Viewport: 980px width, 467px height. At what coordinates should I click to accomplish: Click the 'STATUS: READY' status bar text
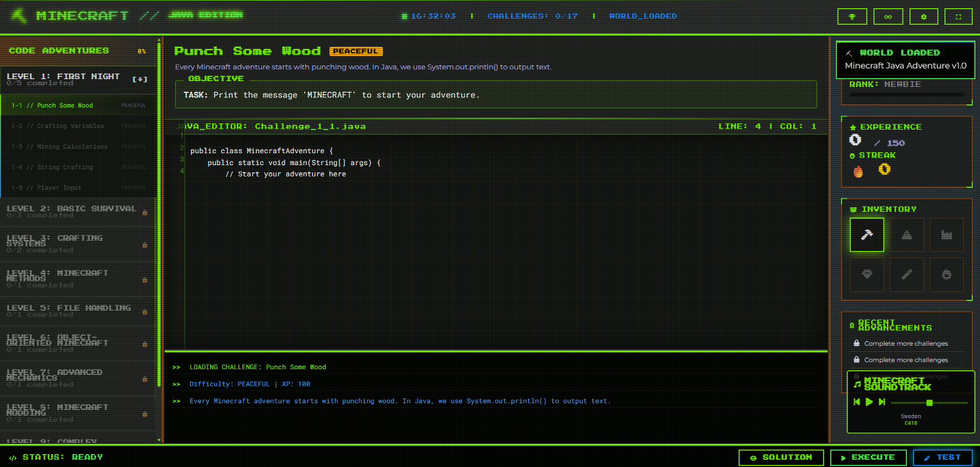[x=63, y=457]
